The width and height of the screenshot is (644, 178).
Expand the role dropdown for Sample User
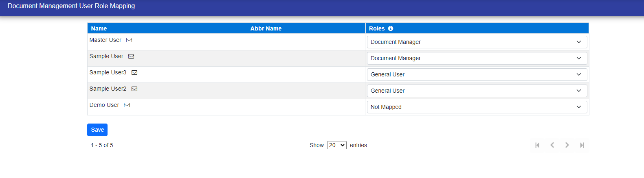click(x=477, y=58)
